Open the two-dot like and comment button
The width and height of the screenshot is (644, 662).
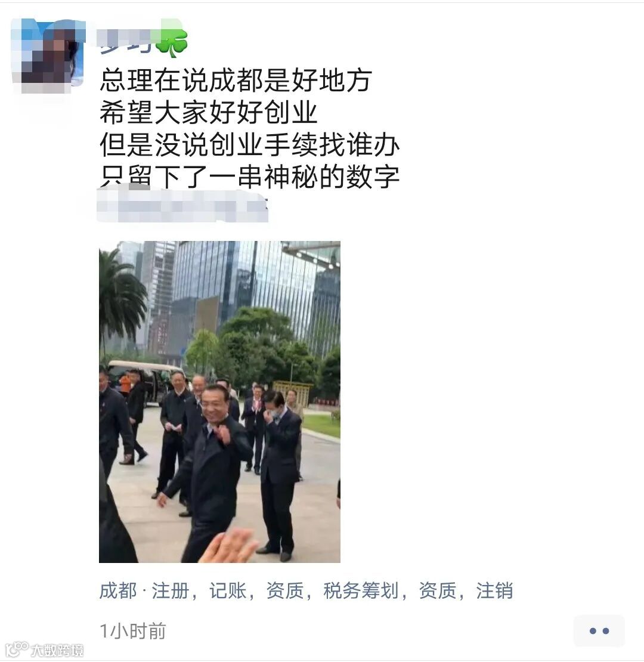pos(599,631)
